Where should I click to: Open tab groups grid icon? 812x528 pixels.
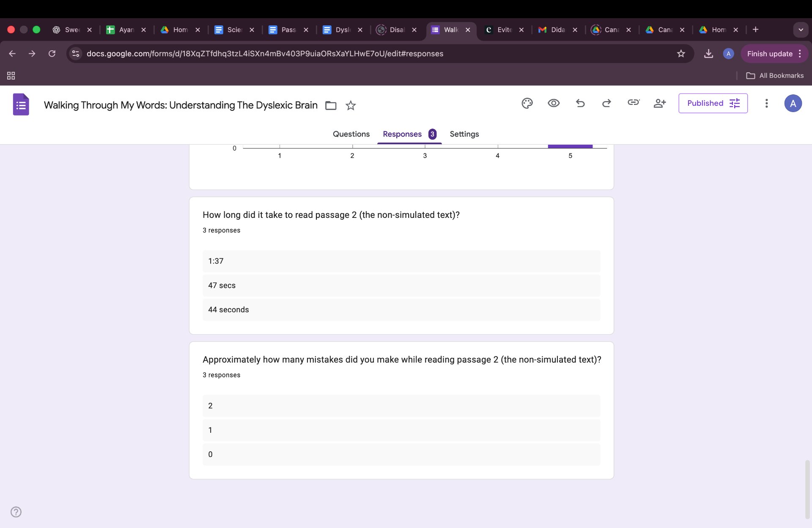(x=11, y=76)
